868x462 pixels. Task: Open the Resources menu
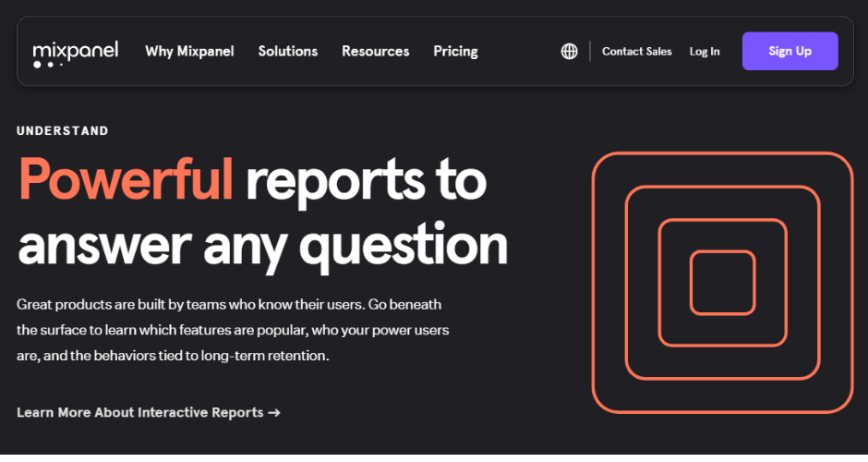point(375,52)
